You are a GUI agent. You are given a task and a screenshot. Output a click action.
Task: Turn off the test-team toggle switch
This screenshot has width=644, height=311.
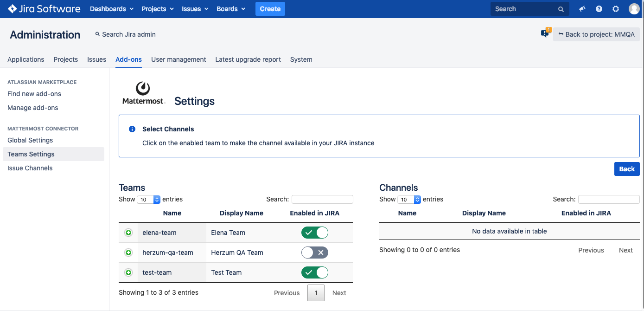tap(314, 272)
